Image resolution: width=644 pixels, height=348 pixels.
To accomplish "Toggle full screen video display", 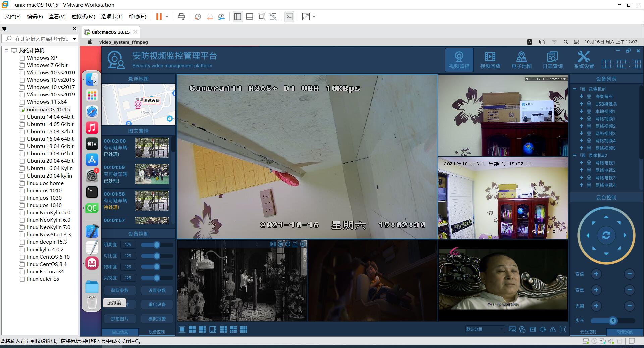I will click(x=563, y=330).
